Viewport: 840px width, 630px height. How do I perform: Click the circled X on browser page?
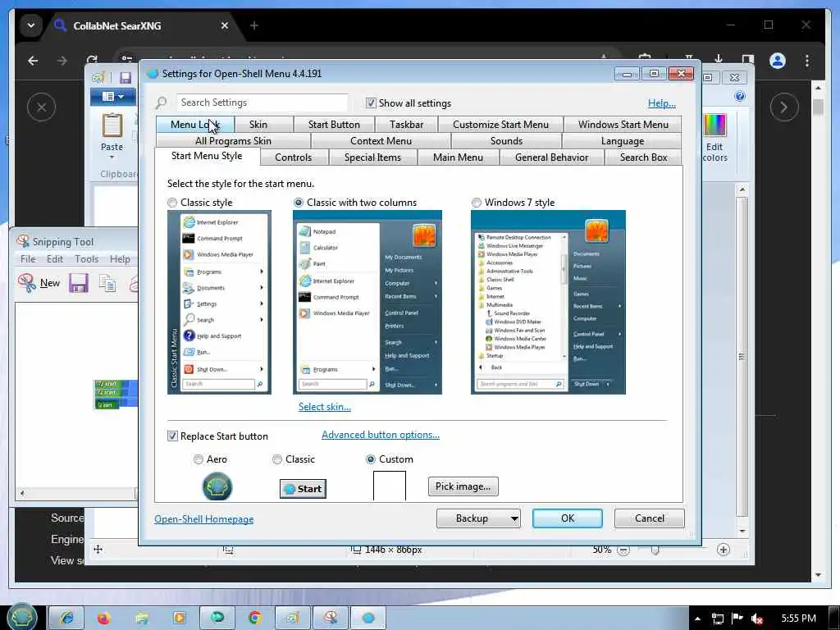tap(41, 107)
